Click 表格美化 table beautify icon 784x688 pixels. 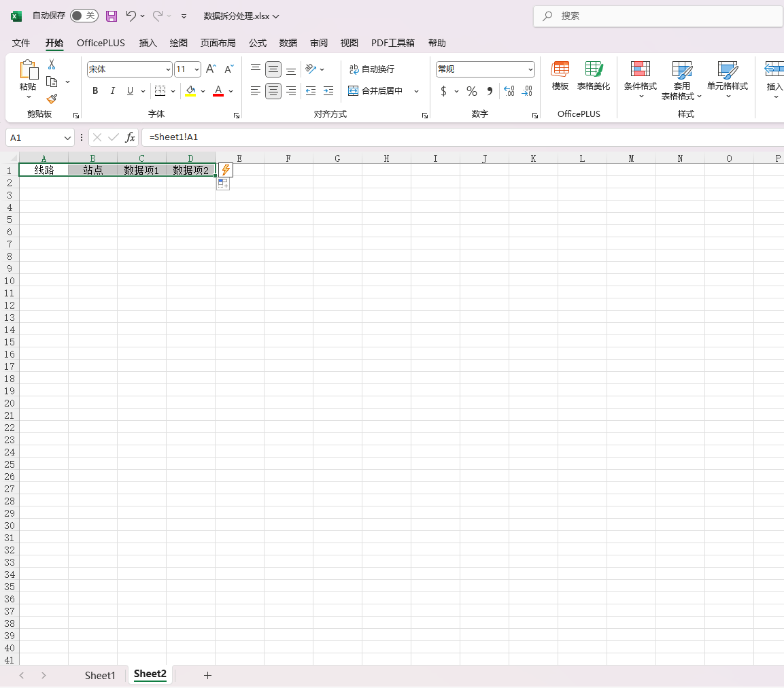pos(594,75)
